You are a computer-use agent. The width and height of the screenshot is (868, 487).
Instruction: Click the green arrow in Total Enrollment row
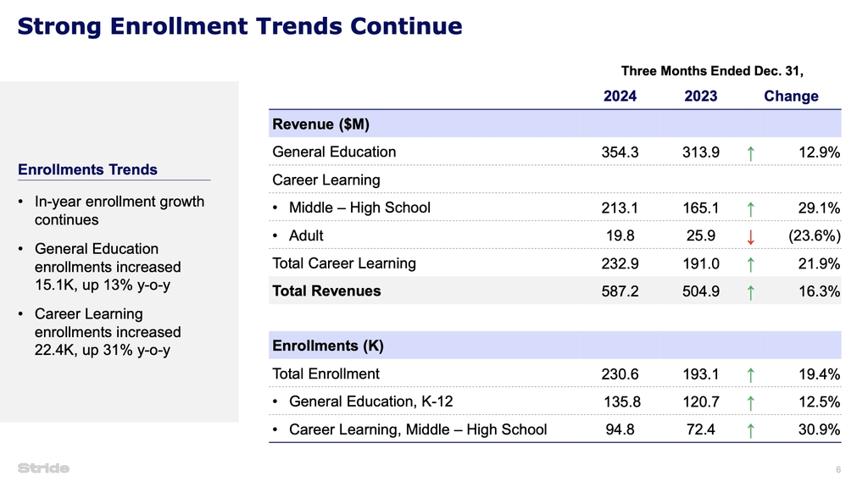[751, 375]
